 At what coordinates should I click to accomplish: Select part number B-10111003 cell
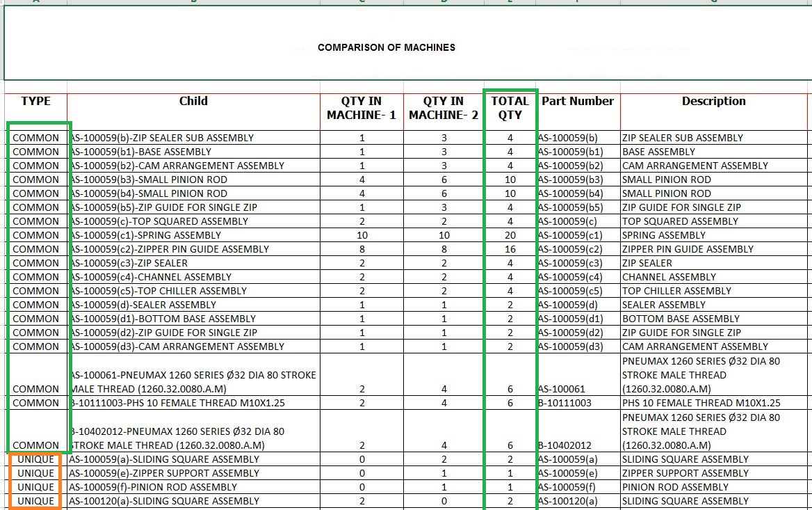tap(578, 403)
